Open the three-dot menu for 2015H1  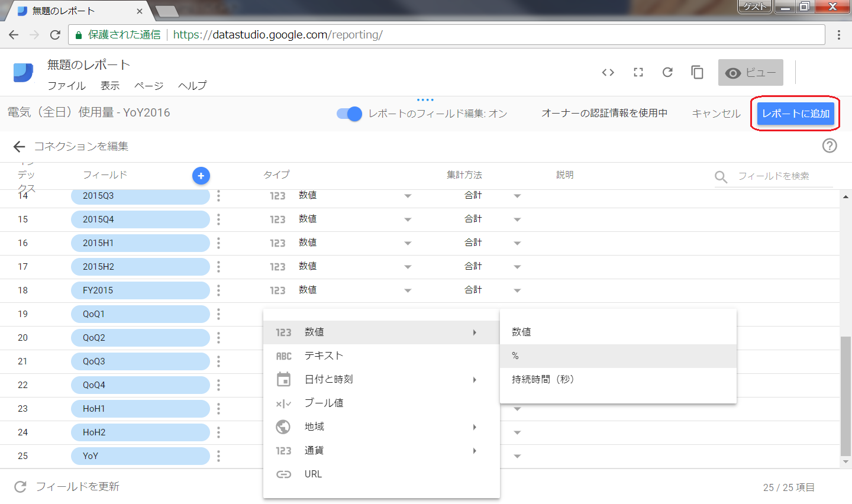[218, 243]
